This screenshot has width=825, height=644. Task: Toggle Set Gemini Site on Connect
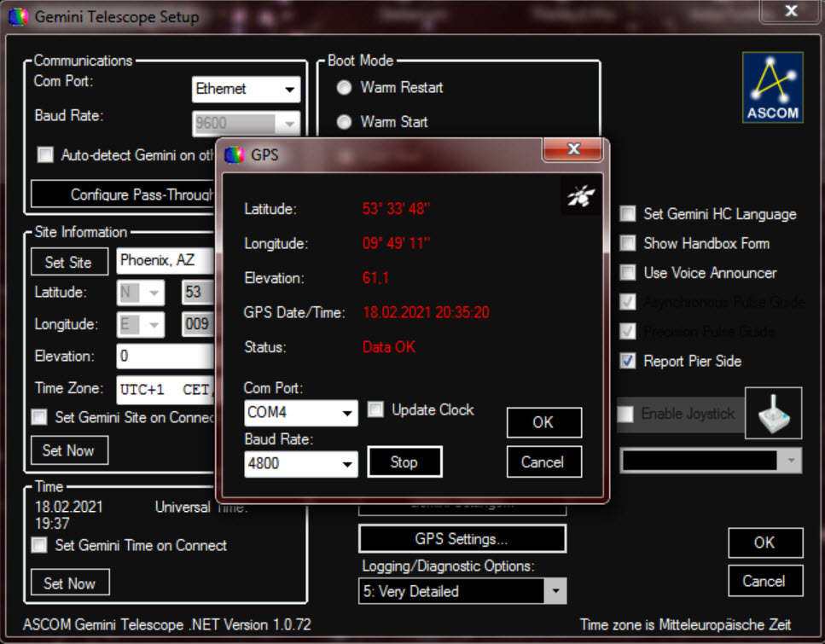pos(39,417)
